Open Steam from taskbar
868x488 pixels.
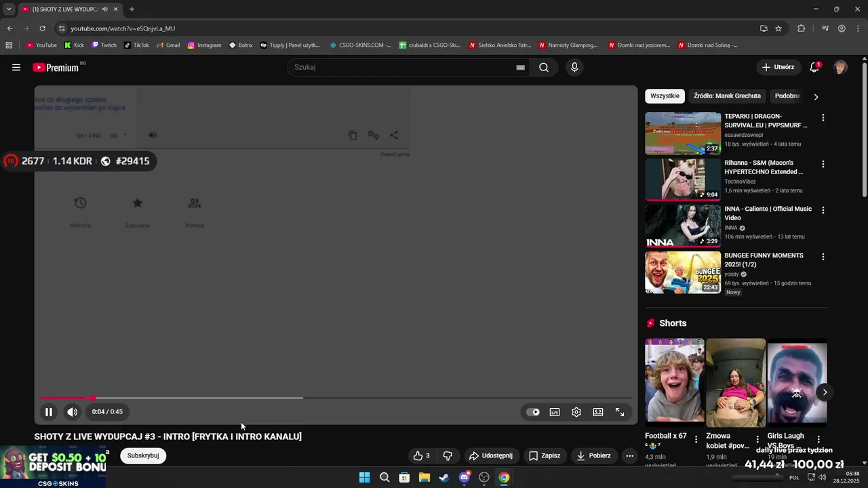click(x=444, y=477)
